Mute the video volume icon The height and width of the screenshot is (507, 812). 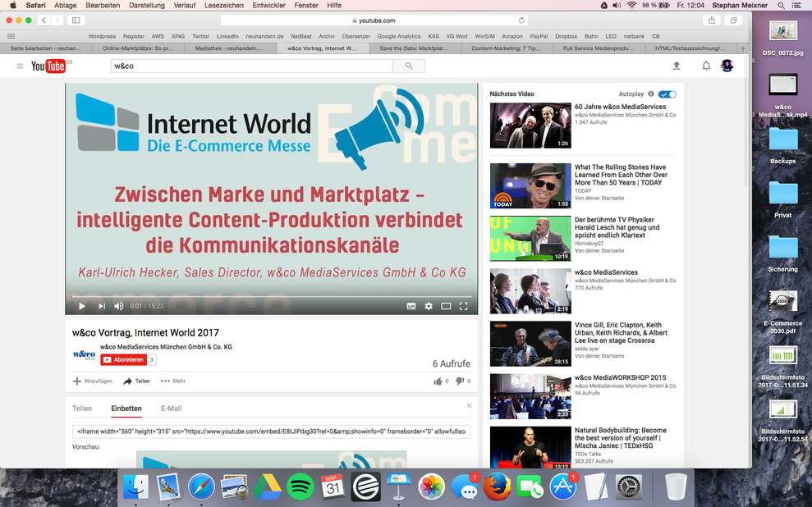pyautogui.click(x=118, y=306)
